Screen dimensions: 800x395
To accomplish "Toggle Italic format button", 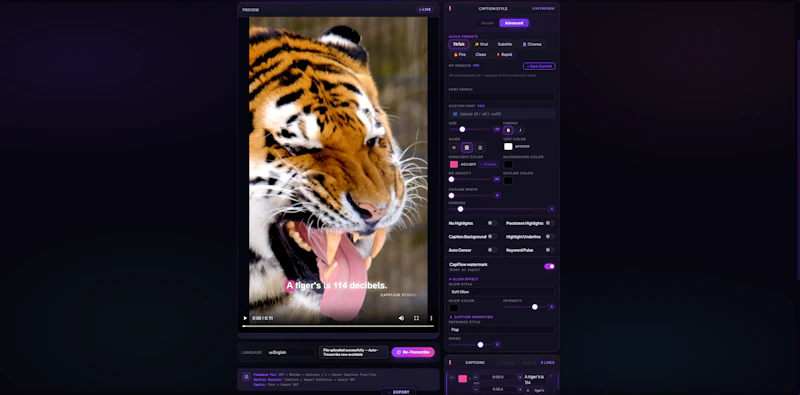I will pyautogui.click(x=520, y=131).
